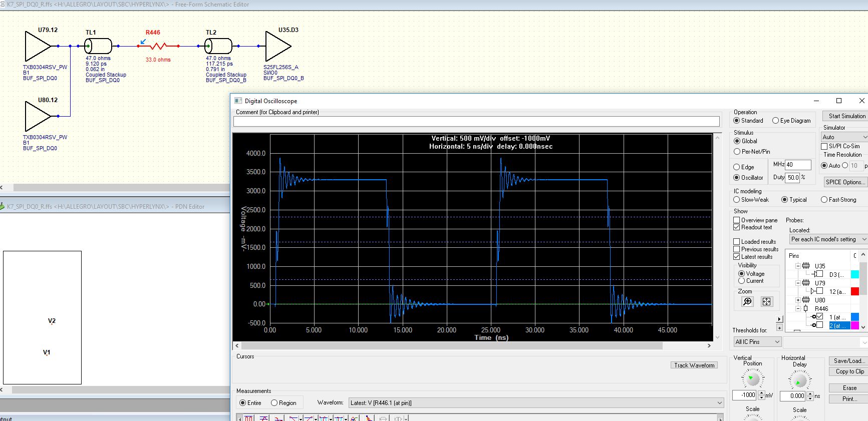Click the cyan color swatch for pin D3

click(x=855, y=274)
